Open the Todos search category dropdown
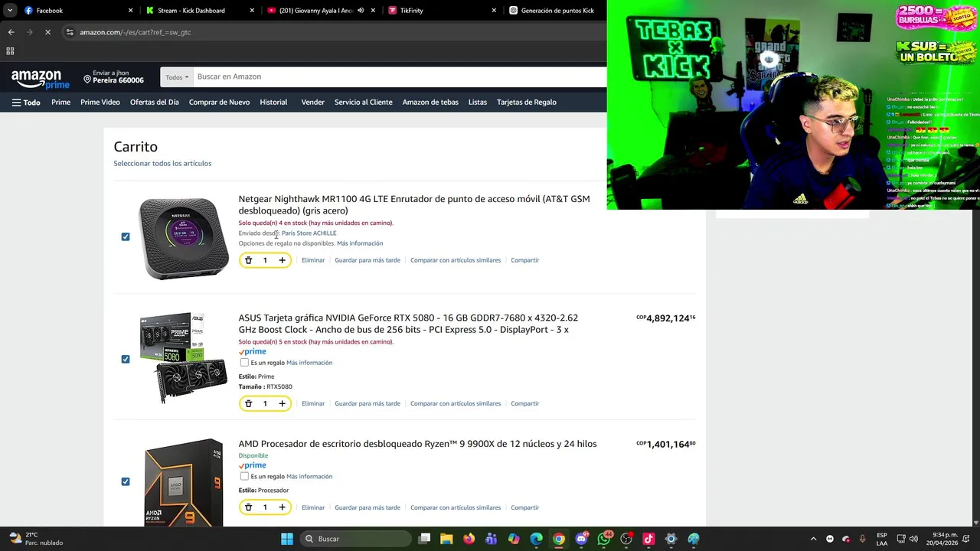Screen dimensions: 980x551 click(176, 77)
